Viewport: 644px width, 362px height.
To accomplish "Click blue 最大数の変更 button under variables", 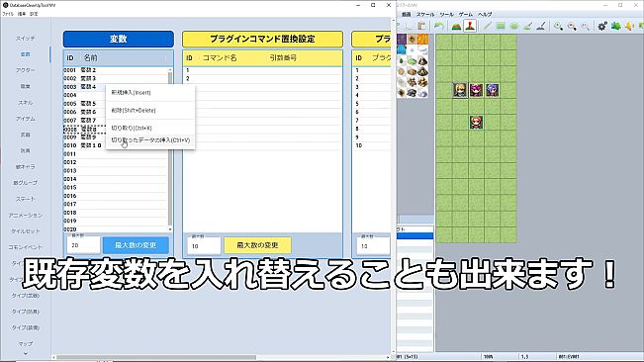I will [136, 245].
